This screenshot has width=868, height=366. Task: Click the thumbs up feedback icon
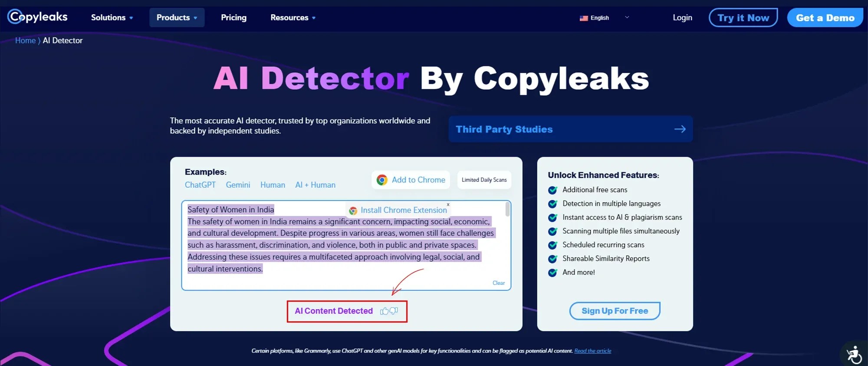pyautogui.click(x=384, y=311)
